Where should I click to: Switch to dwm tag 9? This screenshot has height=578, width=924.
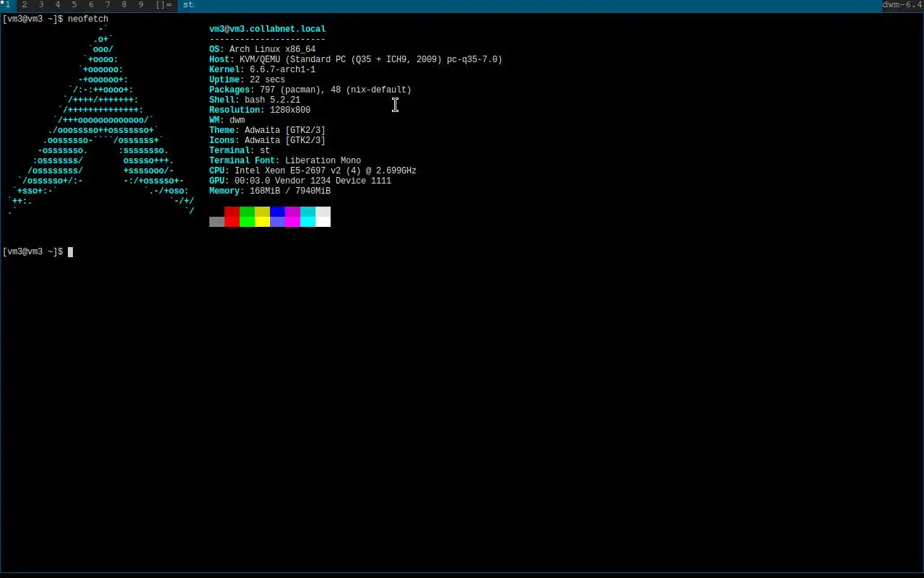(141, 5)
